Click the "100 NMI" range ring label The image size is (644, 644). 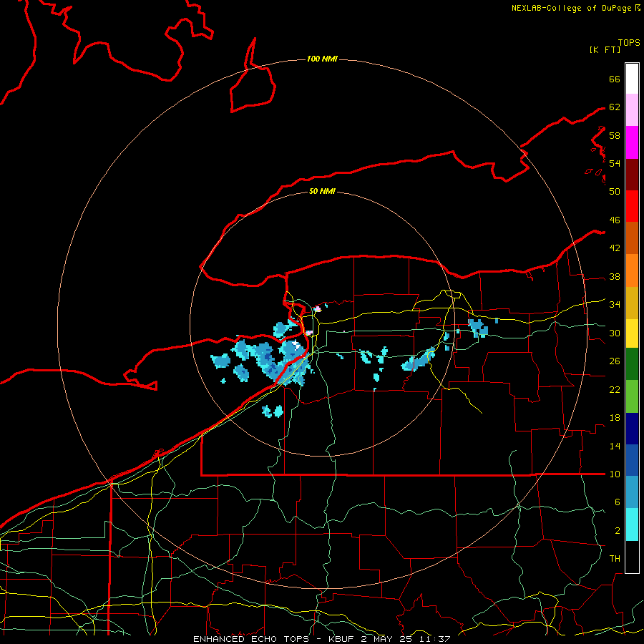coord(322,59)
